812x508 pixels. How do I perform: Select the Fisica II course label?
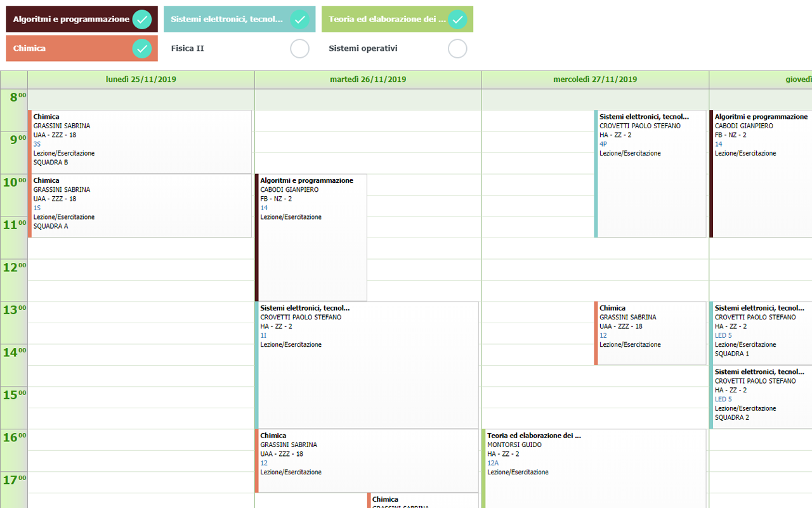(x=187, y=48)
